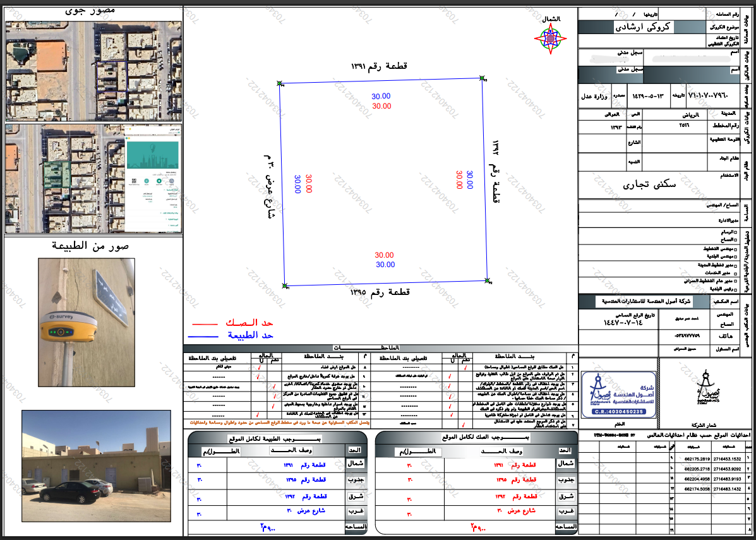Click the vertical قطعة رقم ١٣٩٢ label on the plan

tap(496, 172)
